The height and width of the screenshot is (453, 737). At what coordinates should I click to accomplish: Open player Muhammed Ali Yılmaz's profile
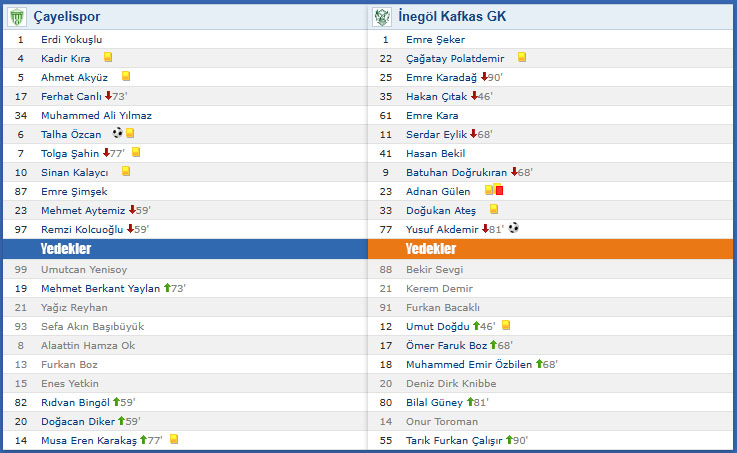click(x=96, y=116)
